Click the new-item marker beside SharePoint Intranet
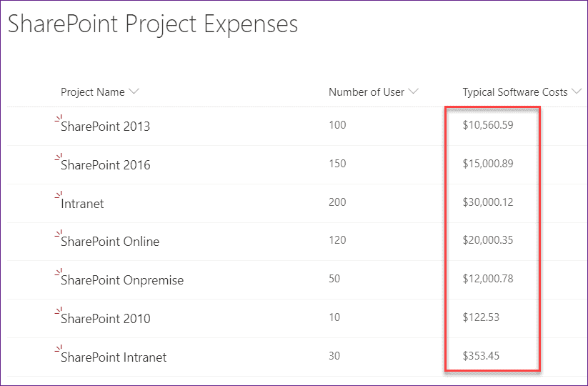This screenshot has height=386, width=588. coord(59,350)
